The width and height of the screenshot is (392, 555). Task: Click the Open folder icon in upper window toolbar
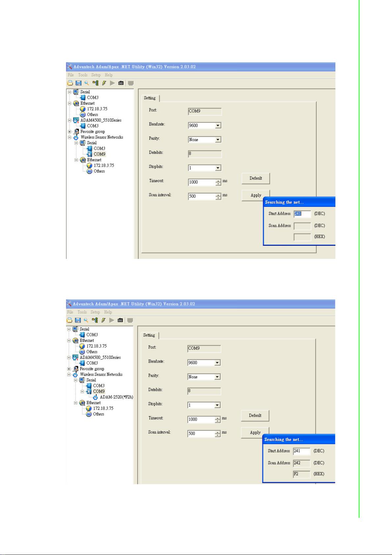pyautogui.click(x=70, y=83)
